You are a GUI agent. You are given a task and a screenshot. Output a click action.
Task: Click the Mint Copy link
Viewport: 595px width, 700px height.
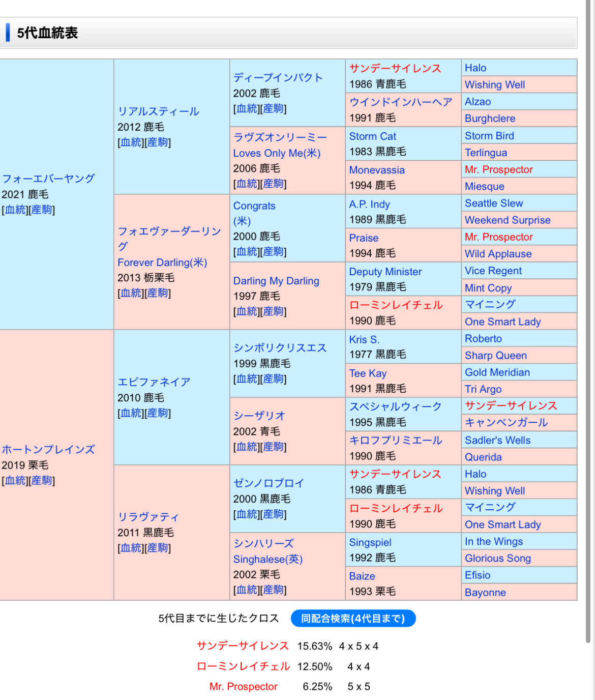pyautogui.click(x=488, y=288)
